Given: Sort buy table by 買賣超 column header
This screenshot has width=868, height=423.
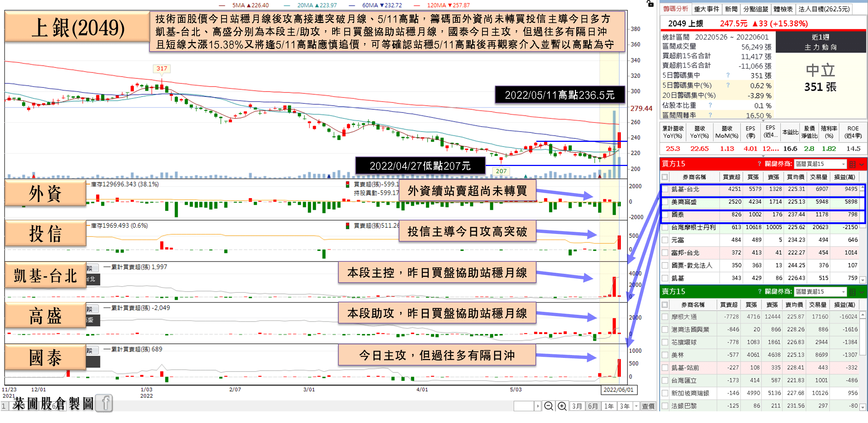Looking at the screenshot, I should pos(731,177).
